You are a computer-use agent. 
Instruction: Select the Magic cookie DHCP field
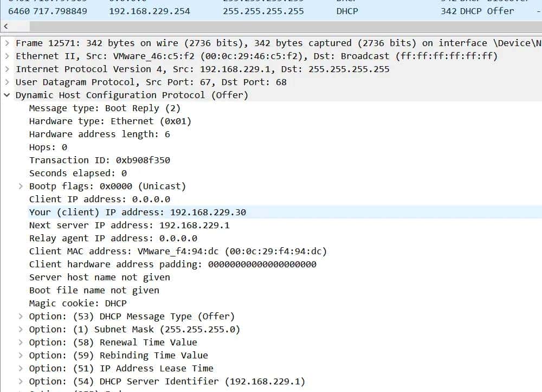pos(76,303)
